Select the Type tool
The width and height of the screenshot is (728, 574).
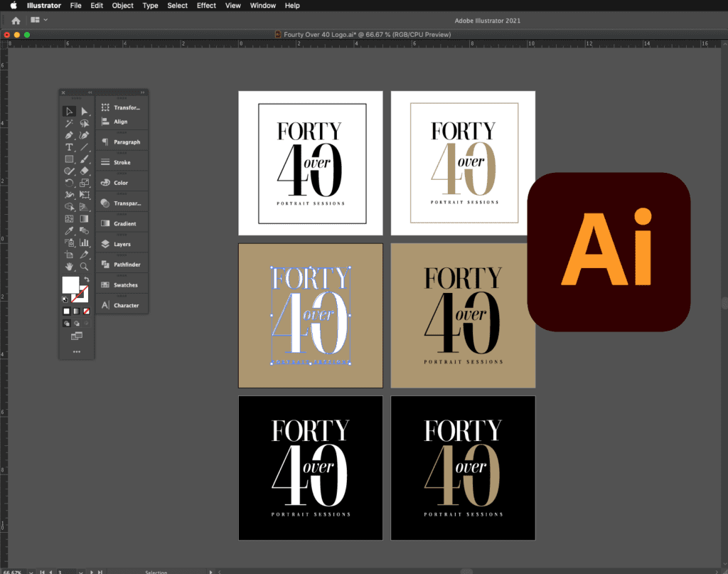point(69,147)
